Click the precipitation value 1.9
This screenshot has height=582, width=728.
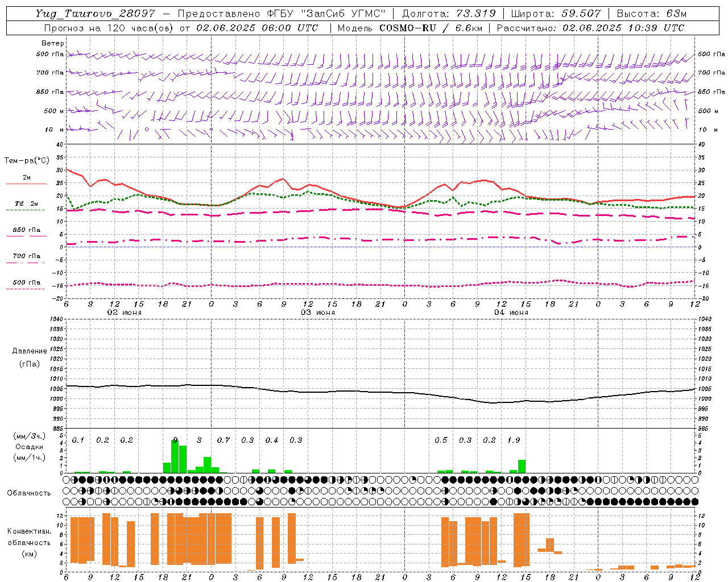point(514,440)
